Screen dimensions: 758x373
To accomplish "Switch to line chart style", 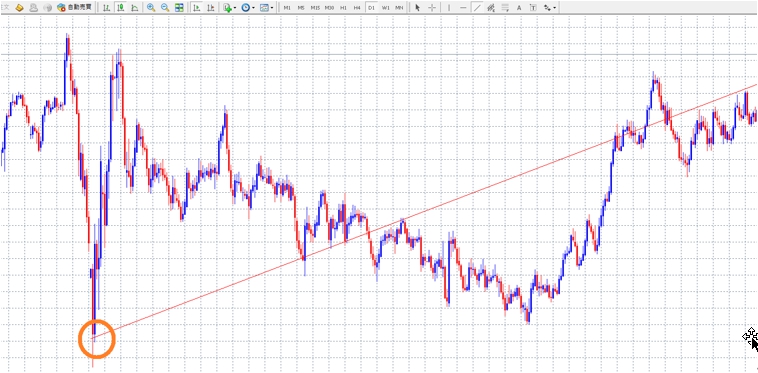I will click(134, 8).
